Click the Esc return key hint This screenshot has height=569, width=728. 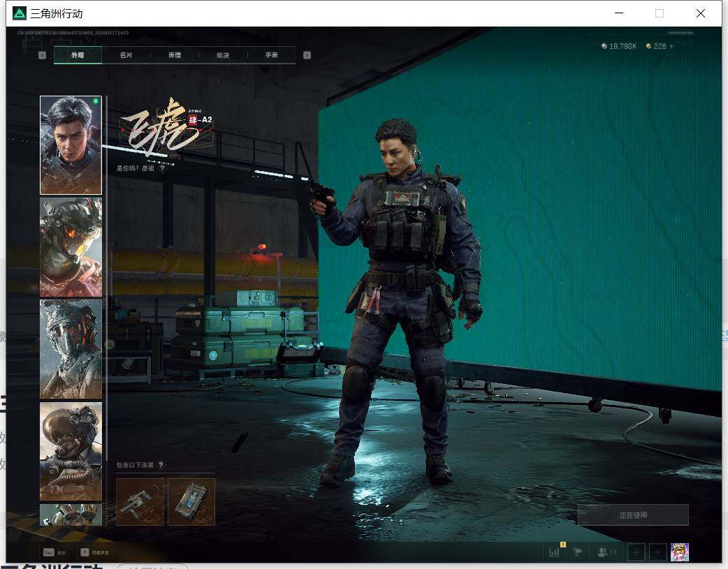point(54,552)
